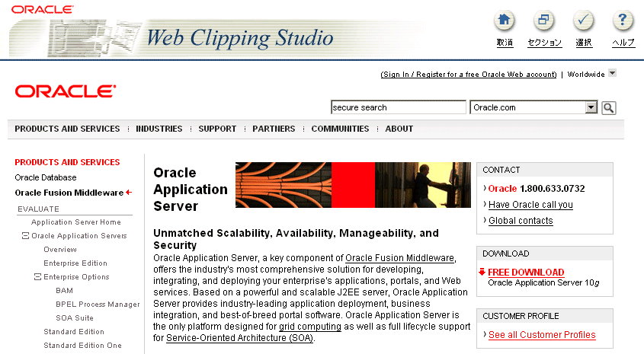Click the FREE DOWNLOAD link
The width and height of the screenshot is (644, 354).
click(526, 273)
